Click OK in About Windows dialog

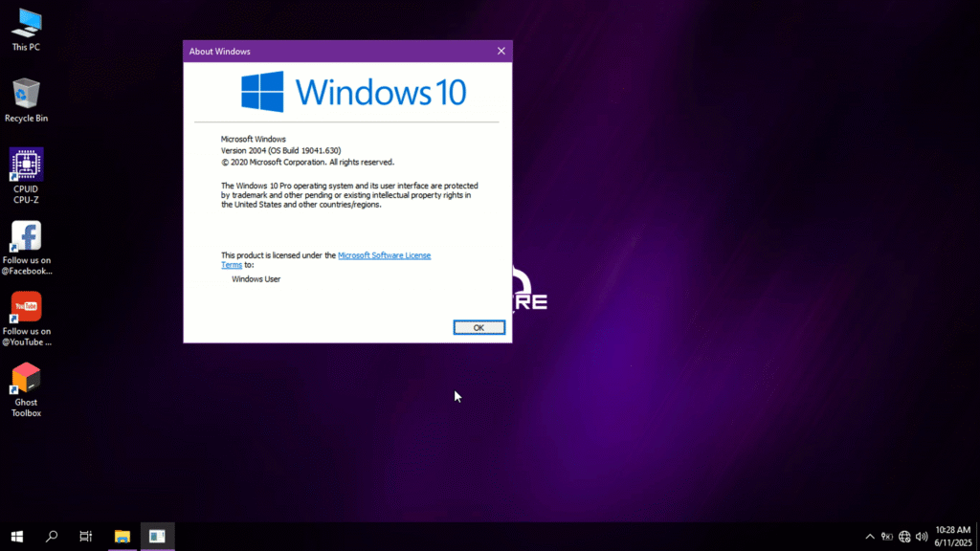pos(479,327)
